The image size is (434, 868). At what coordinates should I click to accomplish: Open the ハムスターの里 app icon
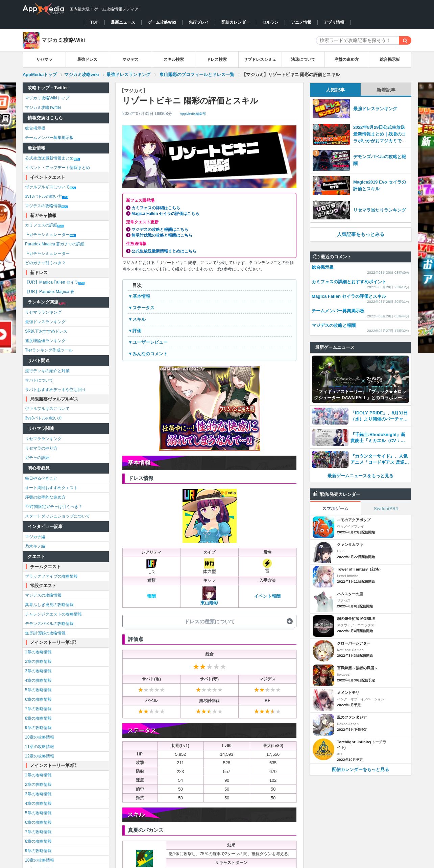coord(323,601)
